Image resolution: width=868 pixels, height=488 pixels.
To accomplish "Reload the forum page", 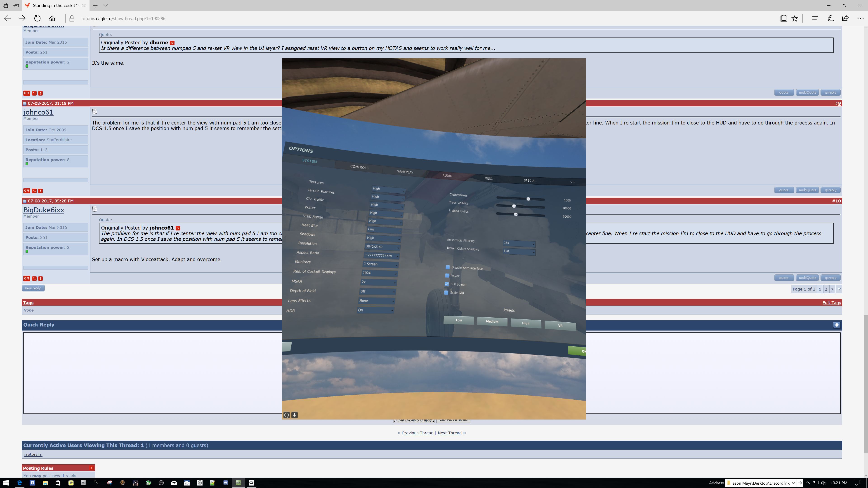I will click(x=37, y=18).
